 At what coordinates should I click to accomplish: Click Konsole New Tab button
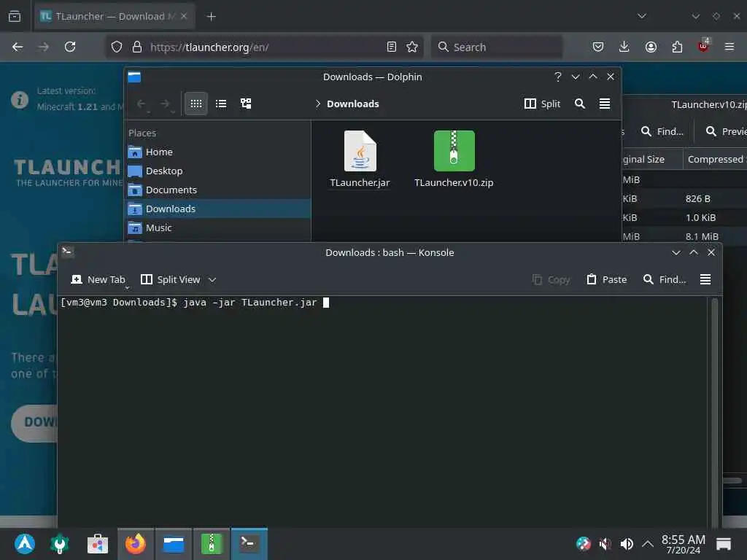click(x=98, y=279)
